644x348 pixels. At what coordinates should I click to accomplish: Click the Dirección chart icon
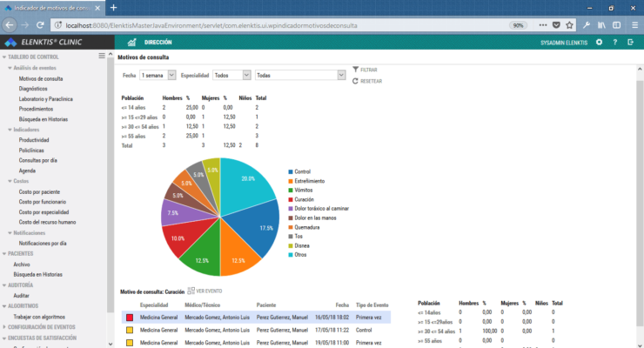[131, 42]
